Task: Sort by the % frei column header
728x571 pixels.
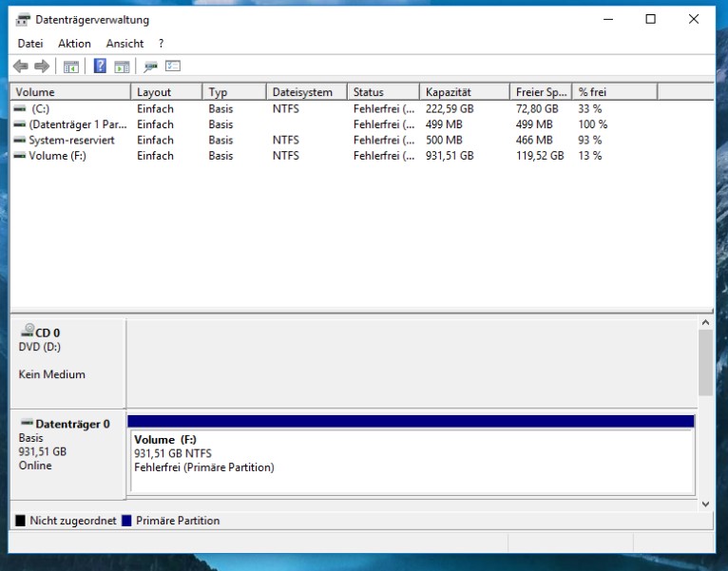Action: tap(615, 92)
